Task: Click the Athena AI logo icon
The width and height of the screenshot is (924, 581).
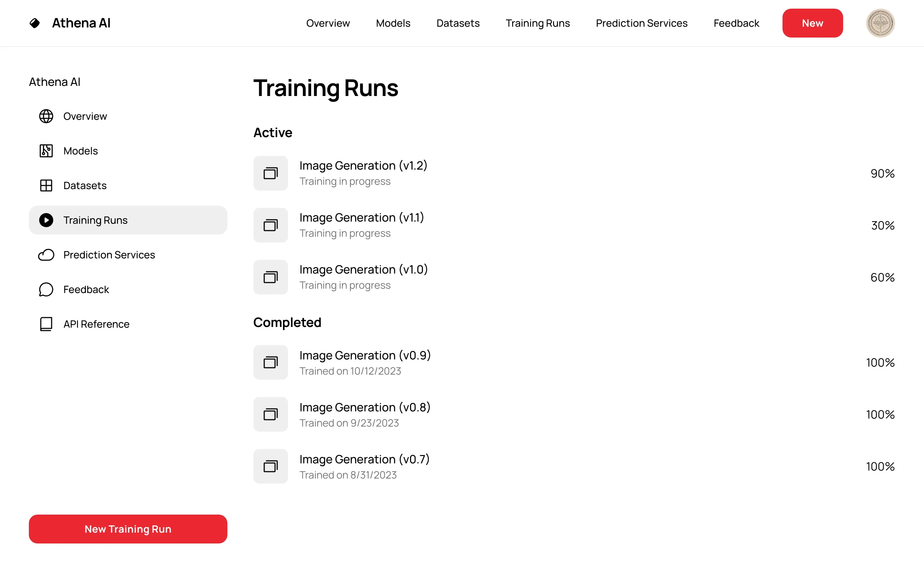Action: pyautogui.click(x=35, y=23)
